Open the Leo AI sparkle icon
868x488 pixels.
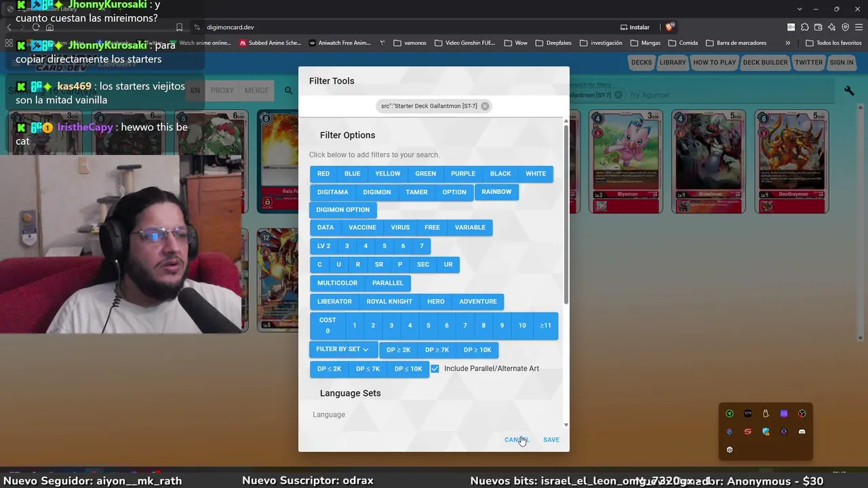tap(832, 27)
